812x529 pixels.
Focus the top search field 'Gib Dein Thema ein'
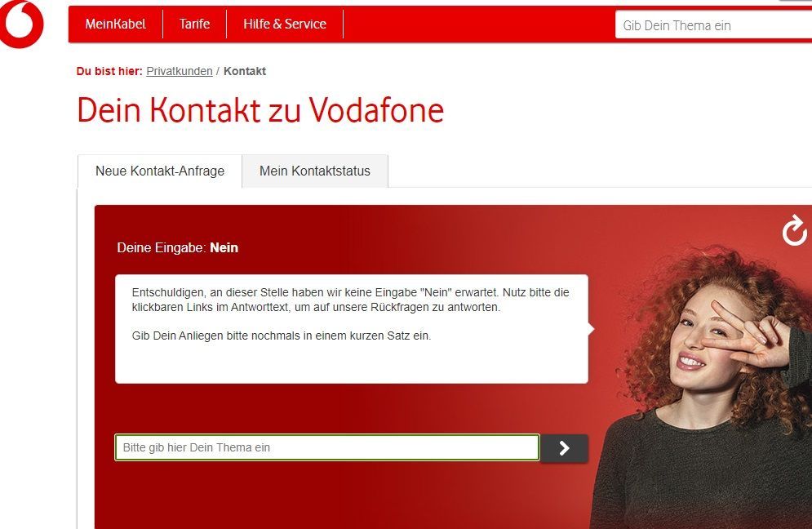pyautogui.click(x=713, y=25)
